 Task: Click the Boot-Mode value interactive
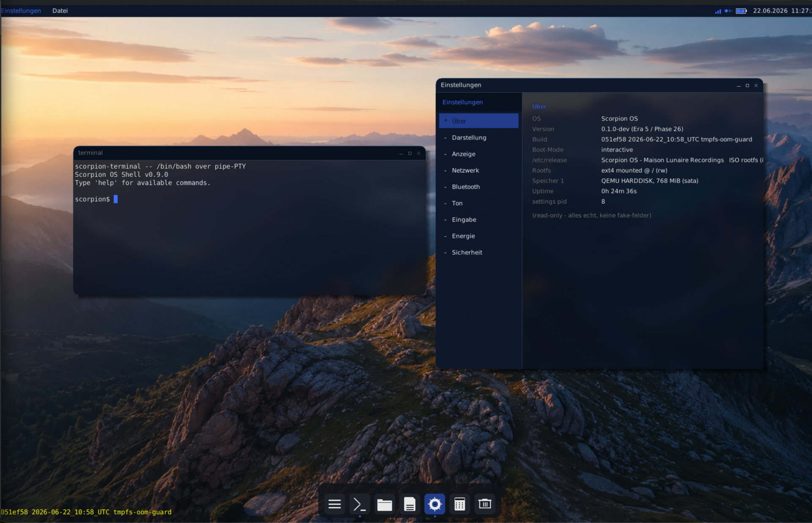tap(617, 150)
